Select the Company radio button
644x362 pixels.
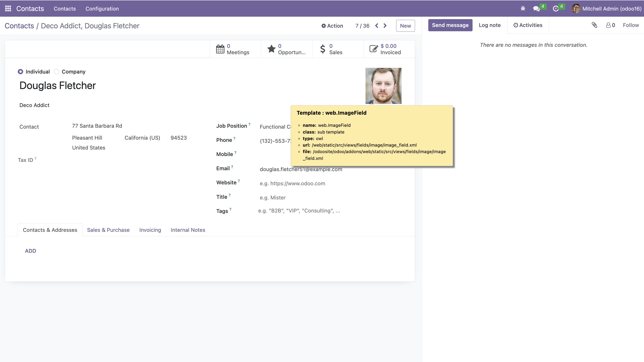coord(57,72)
